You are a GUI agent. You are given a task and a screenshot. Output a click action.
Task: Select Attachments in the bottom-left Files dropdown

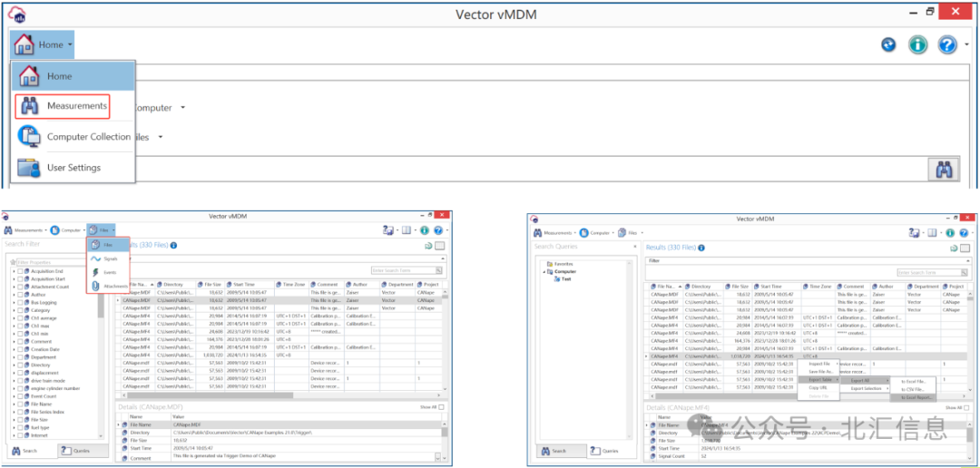coord(108,287)
